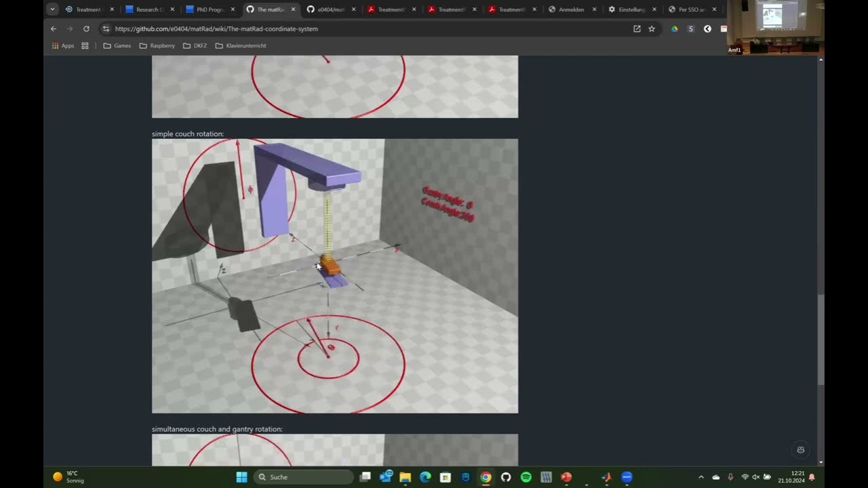Close the Research tab

point(172,9)
